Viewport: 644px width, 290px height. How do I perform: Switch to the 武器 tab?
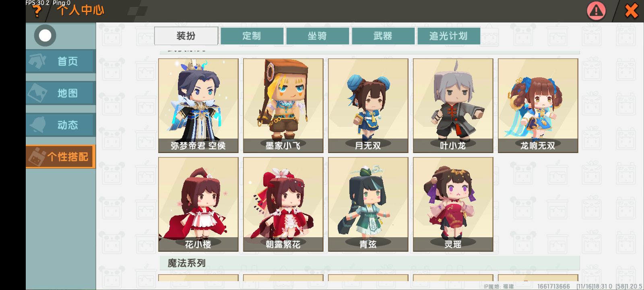tap(383, 36)
